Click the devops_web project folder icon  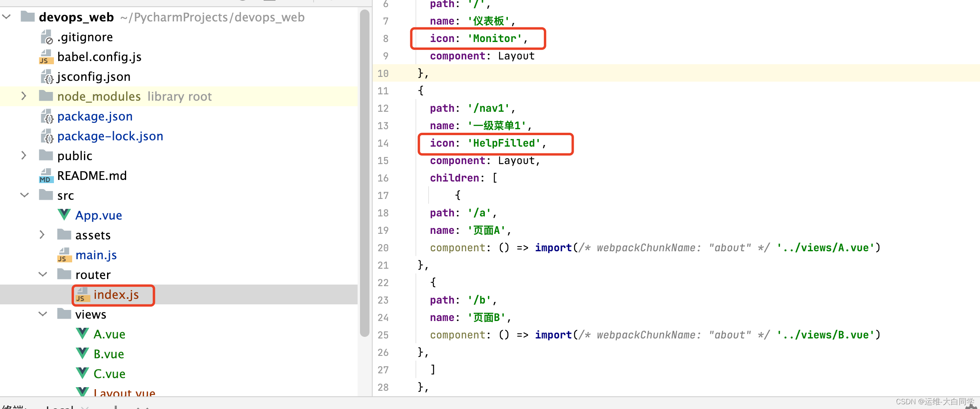coord(28,17)
